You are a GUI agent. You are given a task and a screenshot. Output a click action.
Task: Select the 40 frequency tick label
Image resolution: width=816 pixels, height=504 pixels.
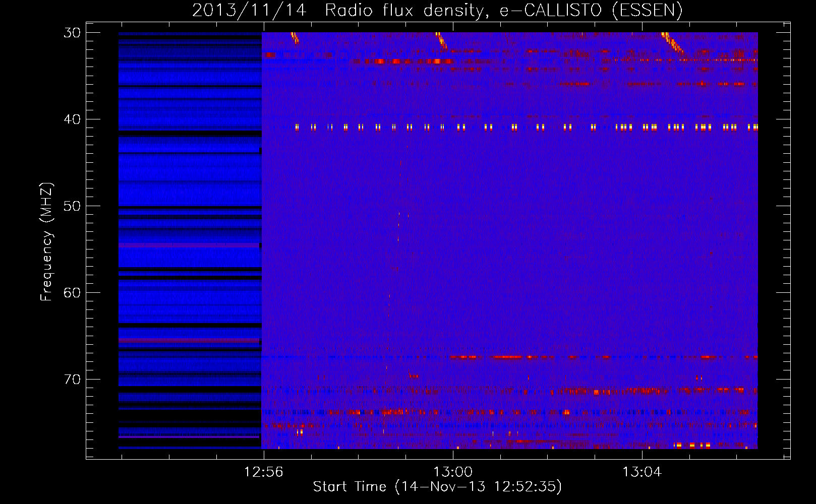click(x=72, y=119)
